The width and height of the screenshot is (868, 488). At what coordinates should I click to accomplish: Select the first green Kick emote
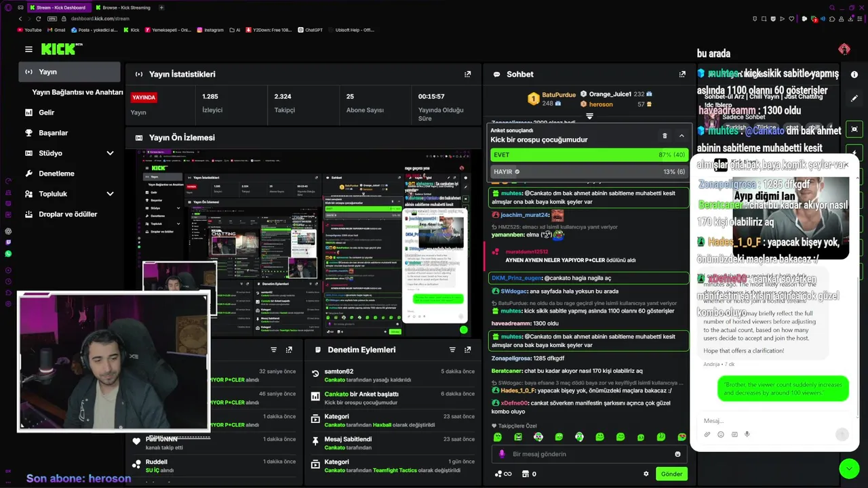[x=497, y=437]
